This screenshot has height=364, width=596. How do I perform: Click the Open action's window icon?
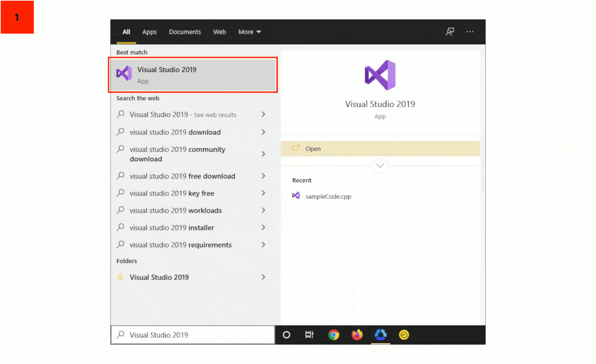pyautogui.click(x=296, y=148)
